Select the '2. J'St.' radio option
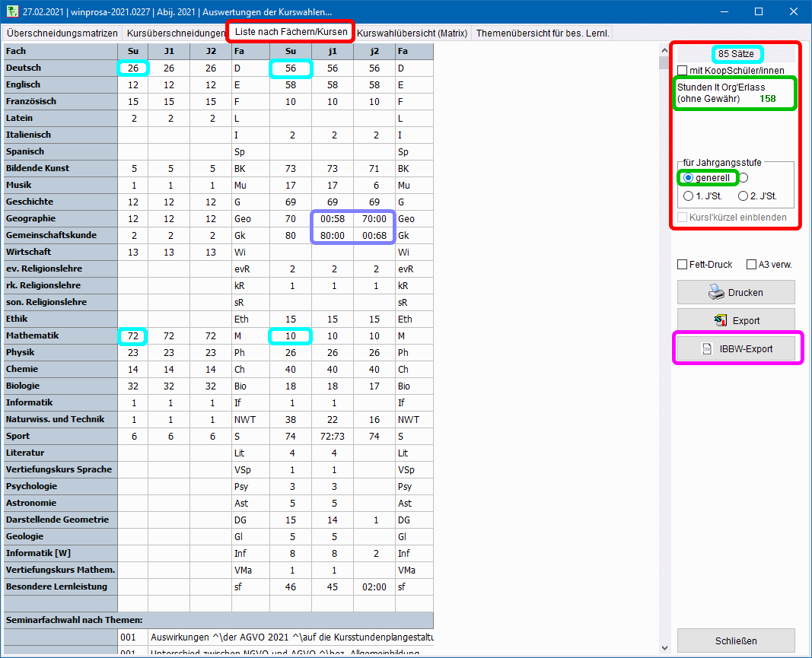 (x=744, y=196)
